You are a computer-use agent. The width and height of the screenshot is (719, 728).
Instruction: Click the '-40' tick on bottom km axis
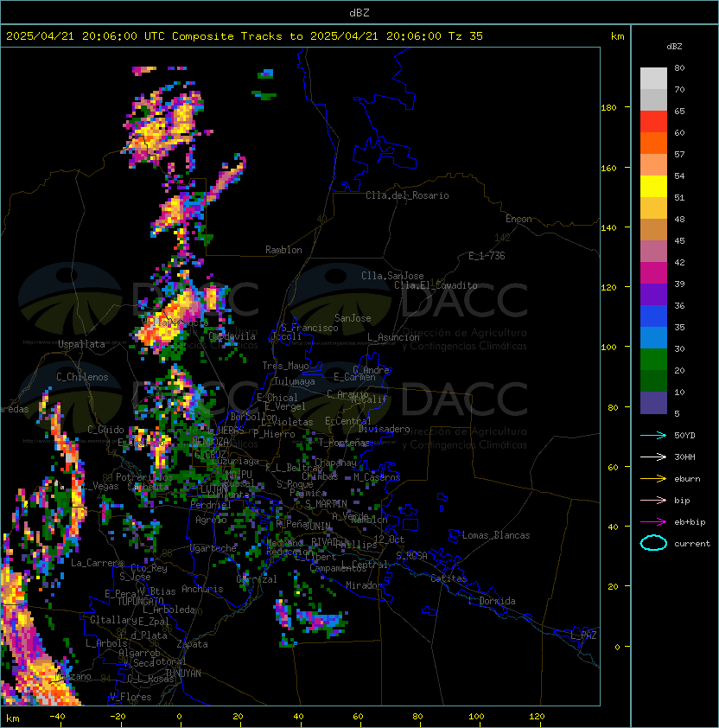pyautogui.click(x=58, y=717)
